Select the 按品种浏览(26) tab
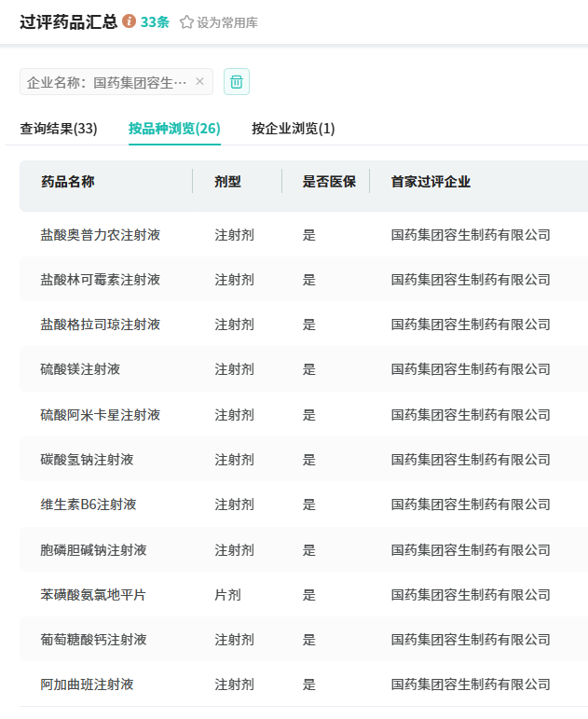 174,129
